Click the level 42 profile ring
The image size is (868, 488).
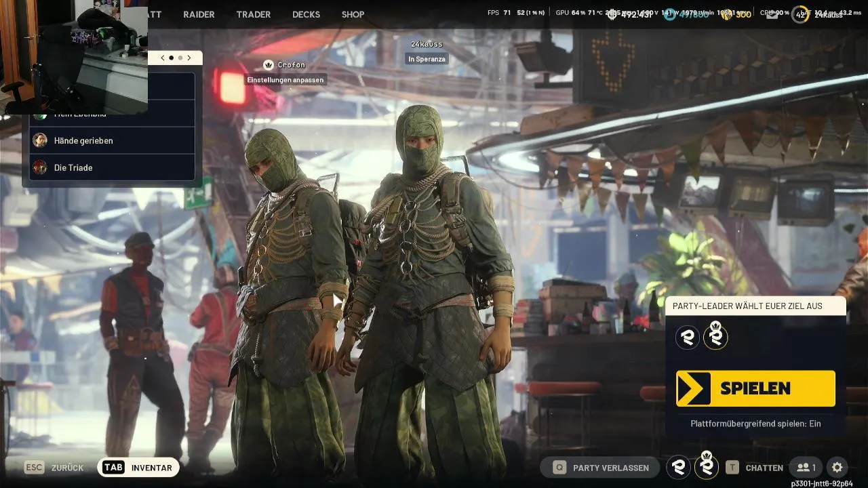(x=801, y=14)
